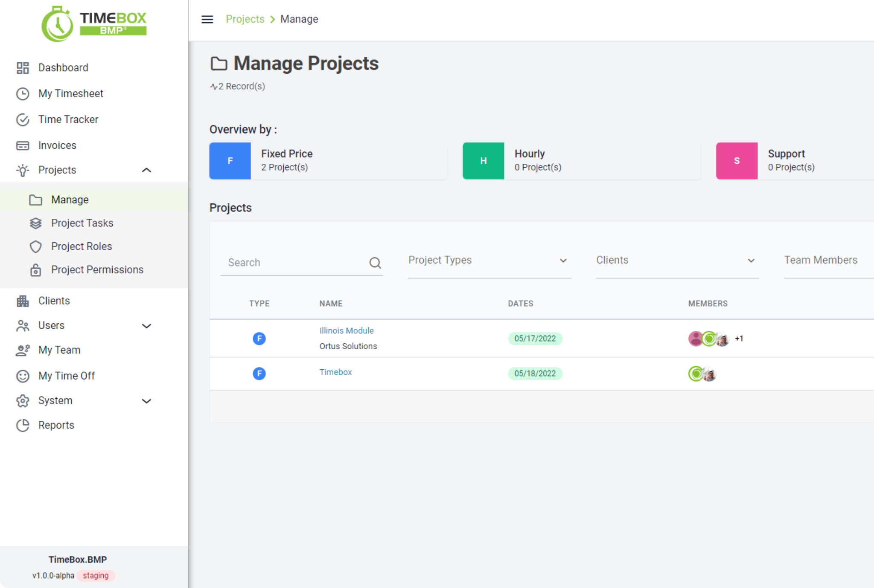Click the Invoices card icon

[x=23, y=146]
